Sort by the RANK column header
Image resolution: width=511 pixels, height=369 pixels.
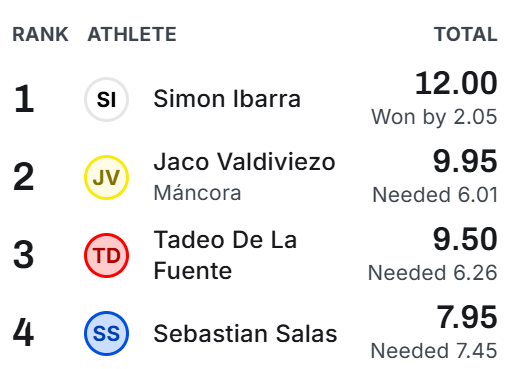tap(40, 34)
